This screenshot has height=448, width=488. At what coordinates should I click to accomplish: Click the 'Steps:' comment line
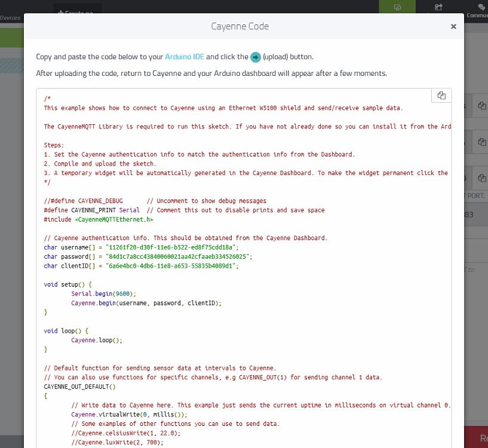[54, 145]
